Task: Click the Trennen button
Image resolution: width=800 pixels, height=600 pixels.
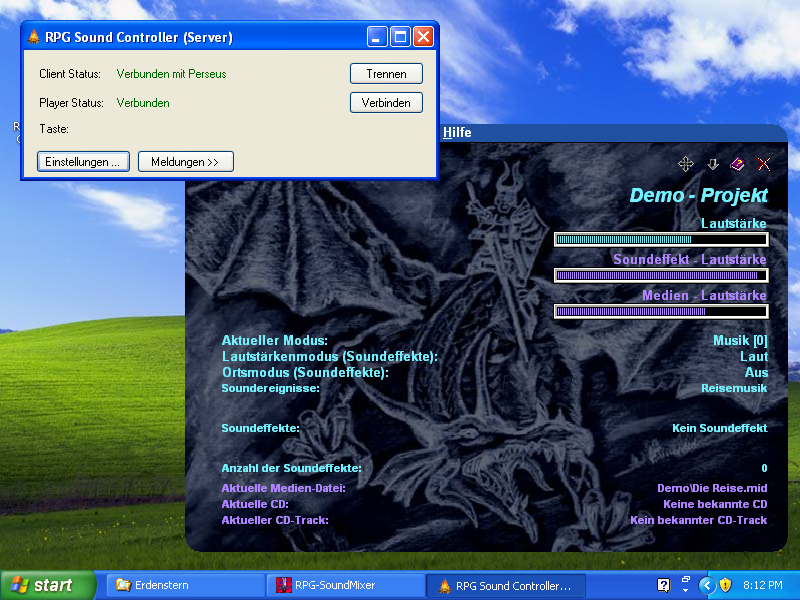Action: (386, 73)
